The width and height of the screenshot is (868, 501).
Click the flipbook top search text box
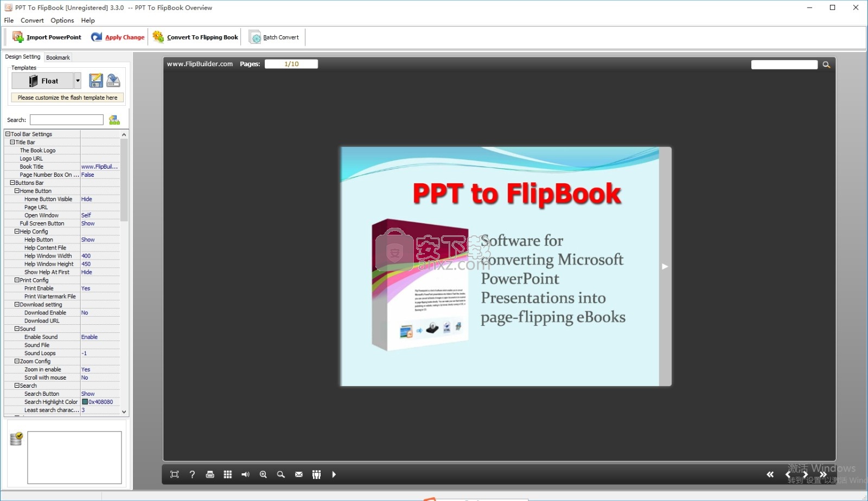(784, 65)
